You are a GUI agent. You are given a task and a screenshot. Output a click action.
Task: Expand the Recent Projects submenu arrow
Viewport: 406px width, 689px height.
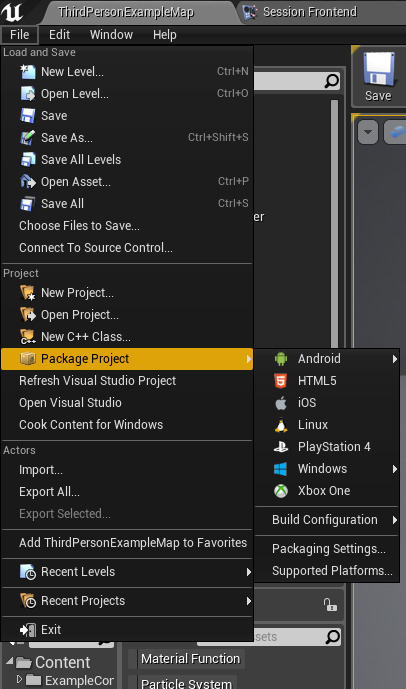249,601
